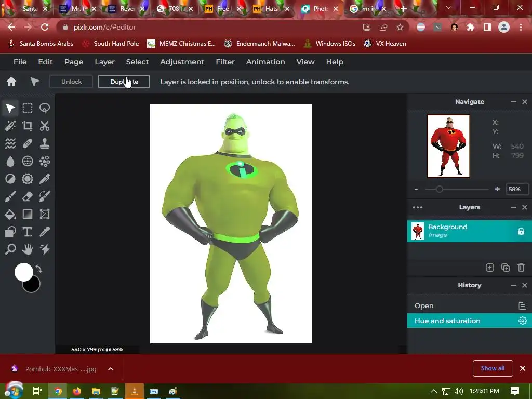Open the Adjustment menu
Image resolution: width=532 pixels, height=399 pixels.
pos(182,62)
